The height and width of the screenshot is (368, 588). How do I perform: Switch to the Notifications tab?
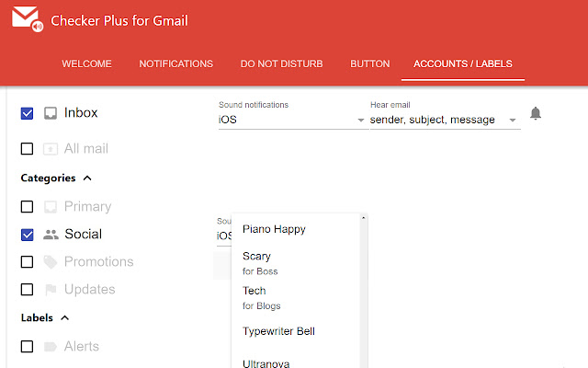tap(175, 63)
